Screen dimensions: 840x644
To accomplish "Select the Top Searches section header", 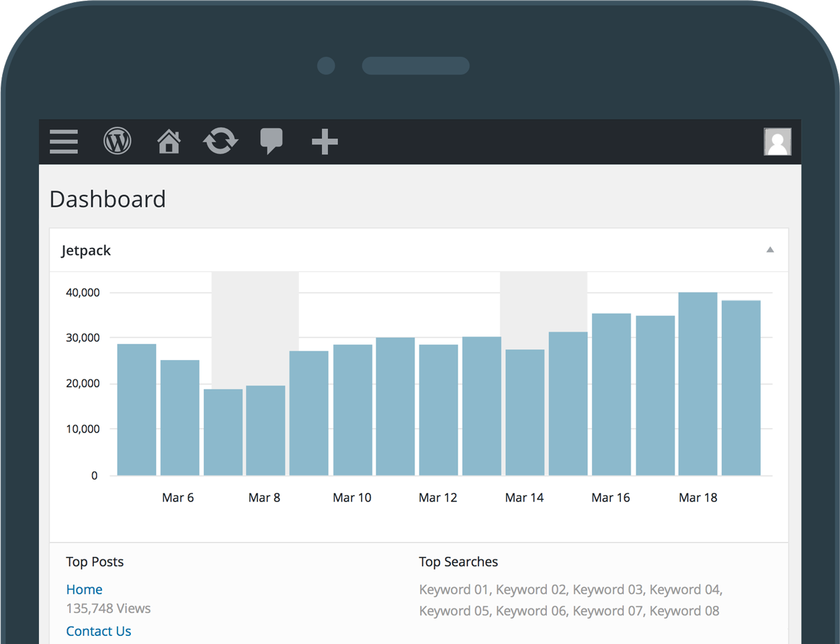I will pos(458,561).
